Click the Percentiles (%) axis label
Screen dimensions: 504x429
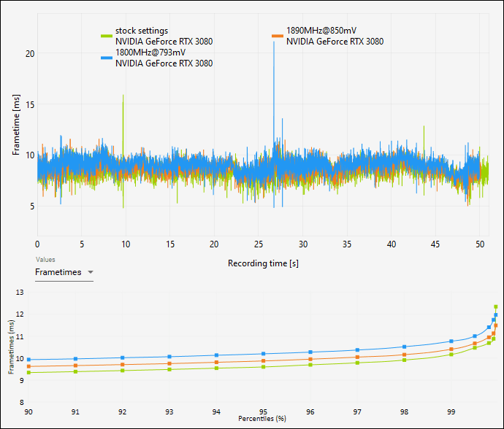click(x=262, y=419)
